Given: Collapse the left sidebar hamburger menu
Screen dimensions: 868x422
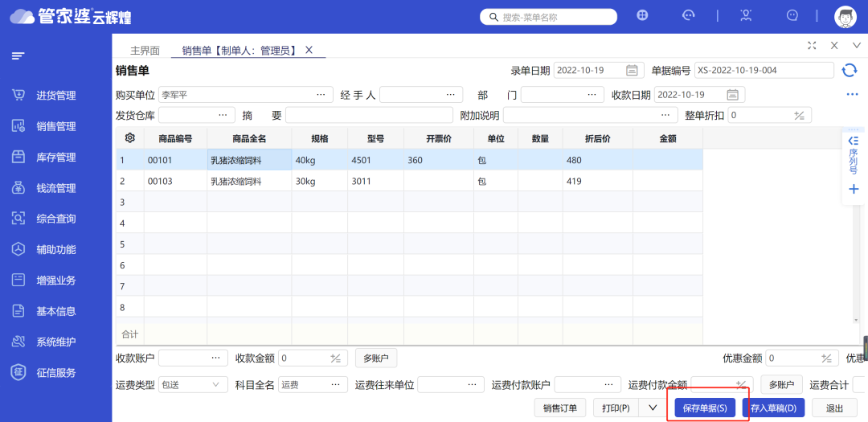Looking at the screenshot, I should pyautogui.click(x=18, y=55).
